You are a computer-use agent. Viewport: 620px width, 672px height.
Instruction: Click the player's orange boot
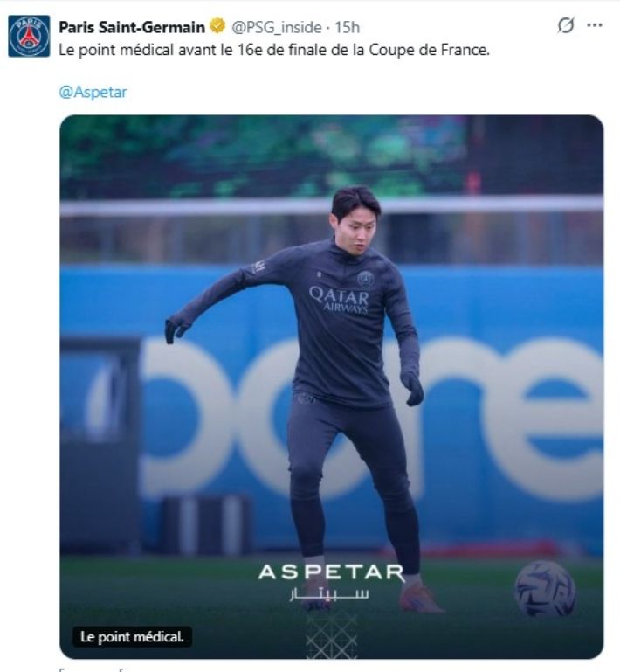pyautogui.click(x=421, y=598)
